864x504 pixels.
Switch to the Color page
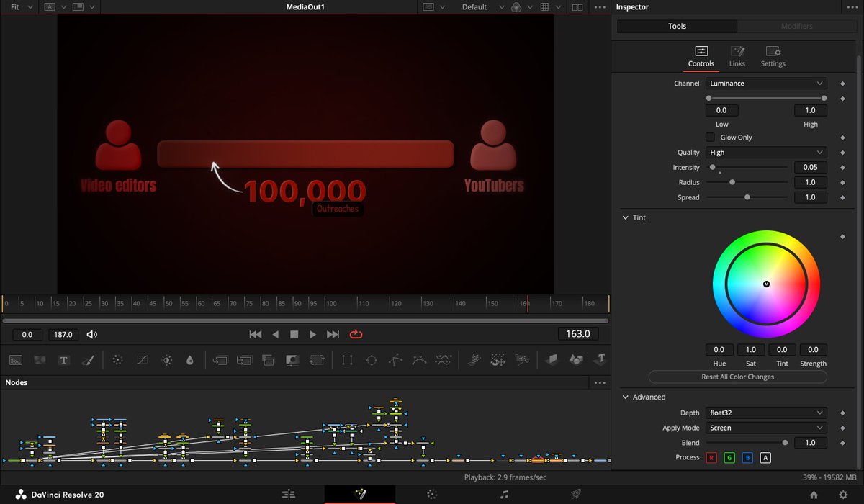point(432,495)
